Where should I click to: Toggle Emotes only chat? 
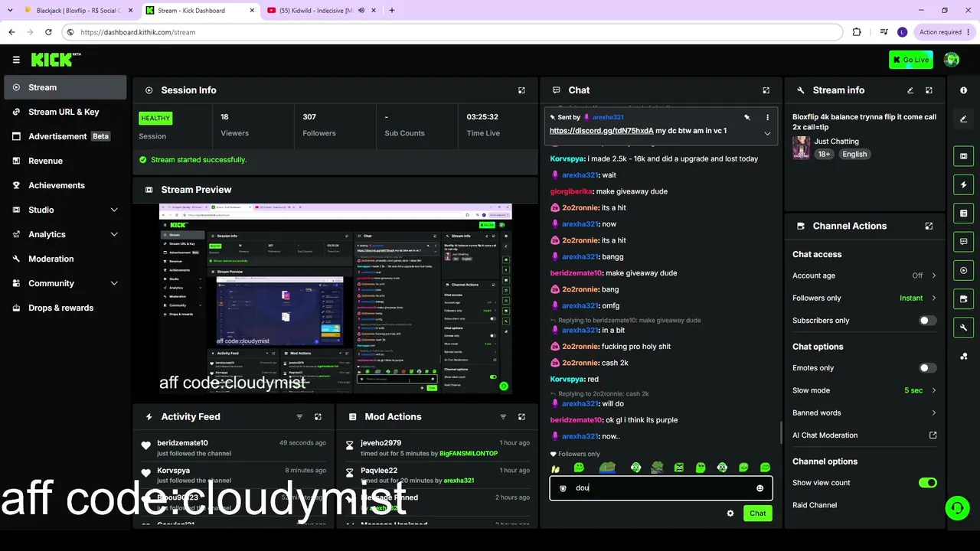pos(927,368)
